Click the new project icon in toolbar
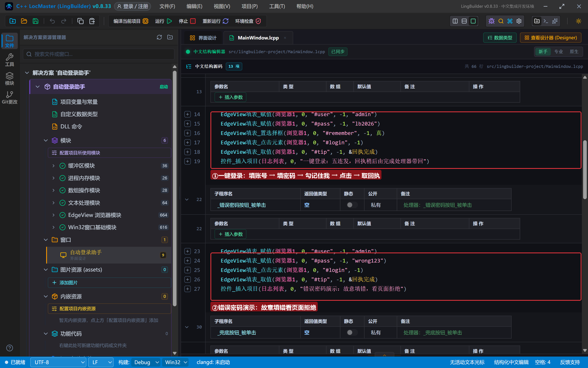 [x=13, y=21]
